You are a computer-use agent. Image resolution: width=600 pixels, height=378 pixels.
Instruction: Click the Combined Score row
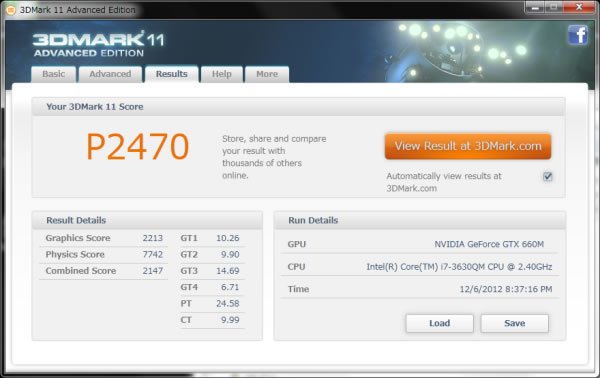coord(104,271)
